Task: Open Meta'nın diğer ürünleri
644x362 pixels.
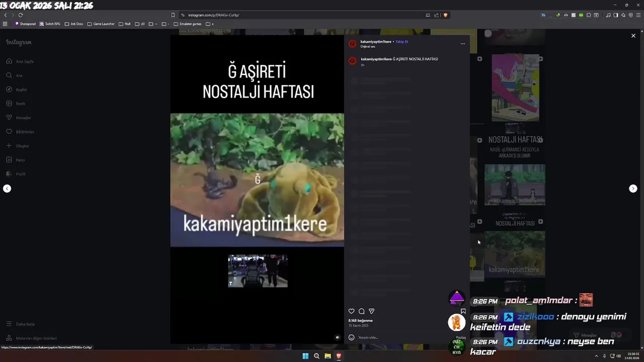Action: pos(31,338)
